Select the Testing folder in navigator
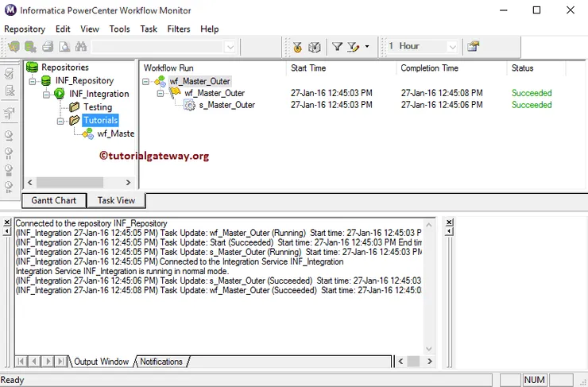Viewport: 588px width, 387px height. pyautogui.click(x=98, y=107)
